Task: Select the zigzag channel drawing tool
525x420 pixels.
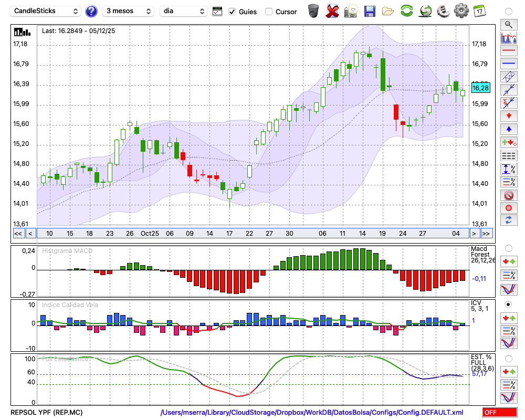Action: [x=509, y=77]
